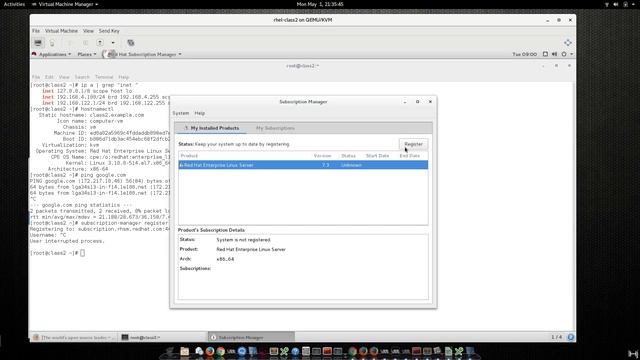Open Files folder icon in host dock

click(185, 351)
